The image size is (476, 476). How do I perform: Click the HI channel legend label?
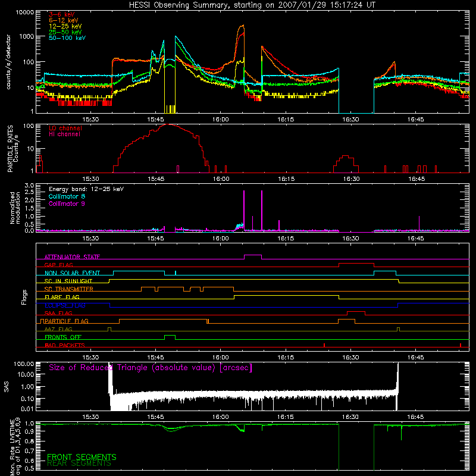pos(65,134)
